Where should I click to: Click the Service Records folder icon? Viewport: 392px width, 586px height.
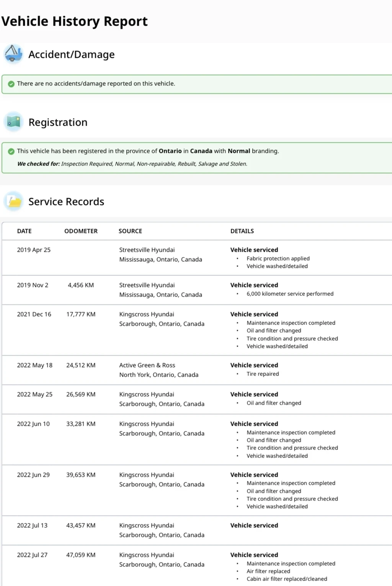coord(13,201)
